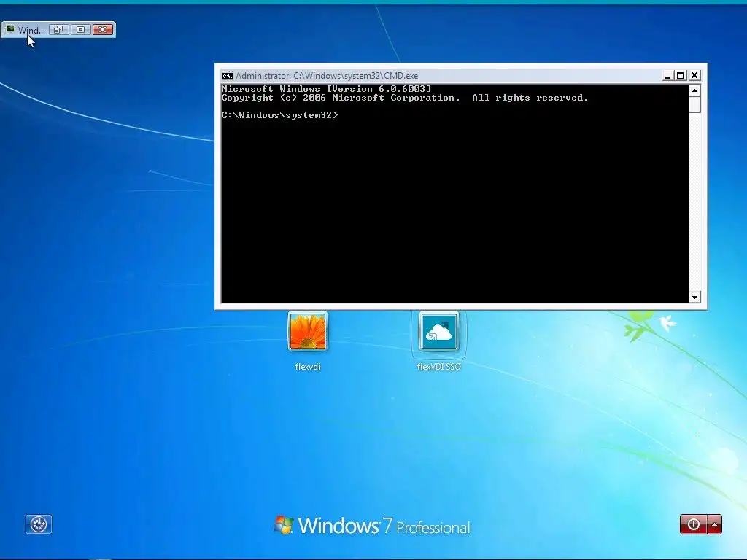This screenshot has height=560, width=747.
Task: Click the CMD scrollbar up arrow
Action: click(x=694, y=90)
